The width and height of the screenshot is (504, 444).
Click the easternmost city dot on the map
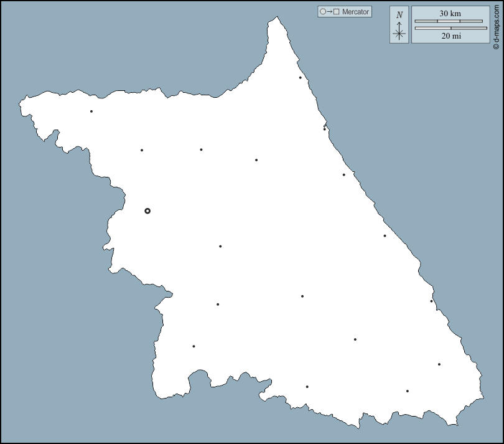(439, 364)
